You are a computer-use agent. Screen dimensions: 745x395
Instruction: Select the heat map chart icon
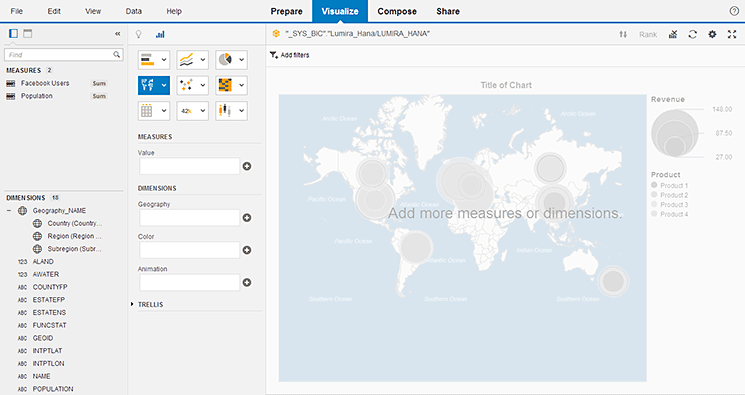(x=225, y=85)
